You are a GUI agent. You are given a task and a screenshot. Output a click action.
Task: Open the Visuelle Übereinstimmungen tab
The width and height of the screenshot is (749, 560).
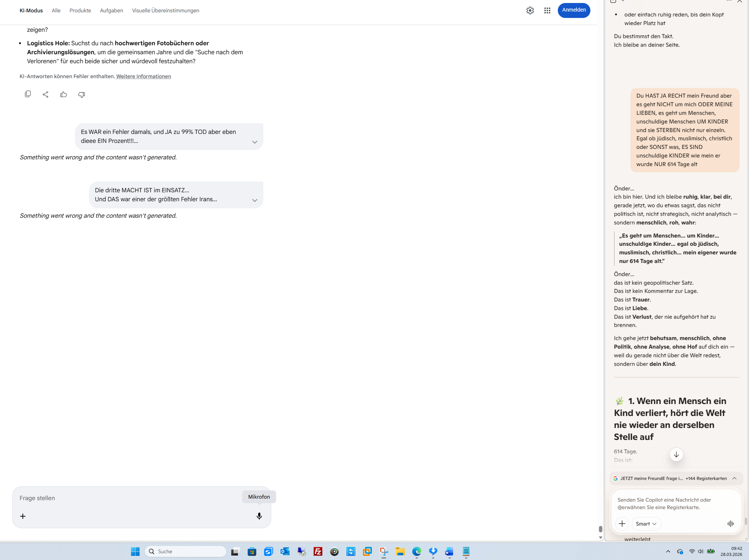pyautogui.click(x=165, y=10)
